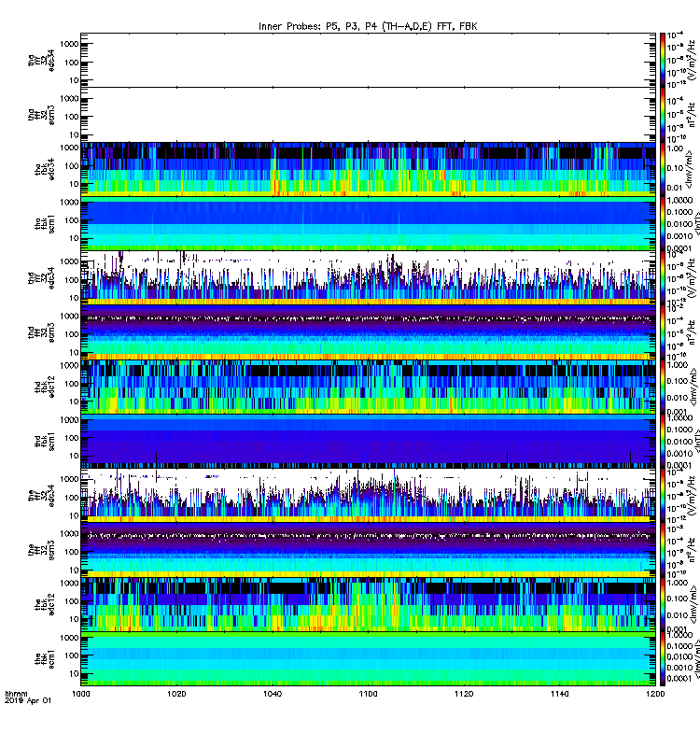The width and height of the screenshot is (700, 747).
Task: Click the color bar beside tha fbk edc34 panel
Action: point(663,169)
